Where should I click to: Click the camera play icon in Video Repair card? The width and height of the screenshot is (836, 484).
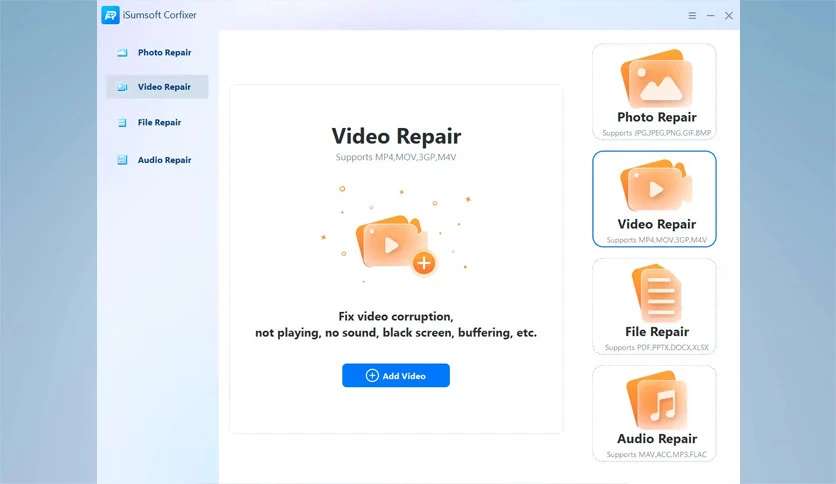click(x=656, y=187)
